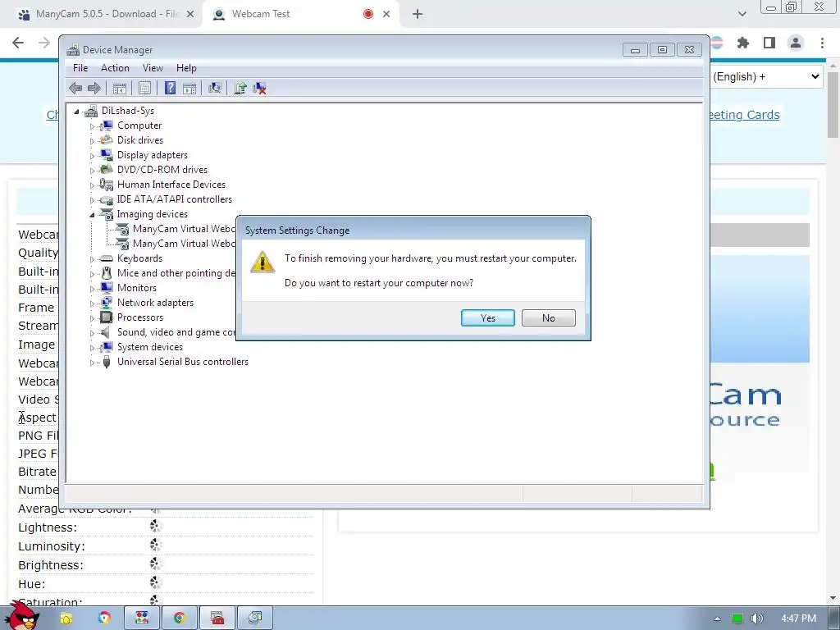Click the webpage vertical scrollbar thumb
This screenshot has width=840, height=630.
point(833,104)
